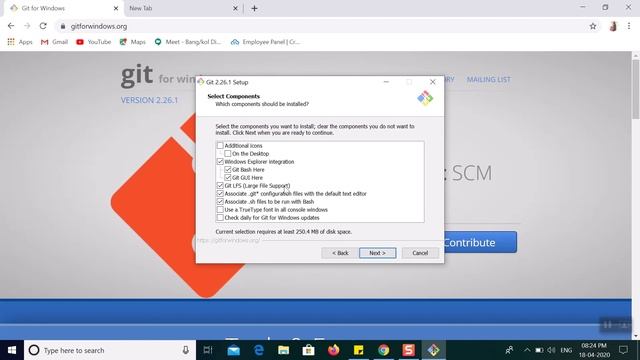Click the ENG language indicator
The height and width of the screenshot is (360, 640).
[566, 350]
